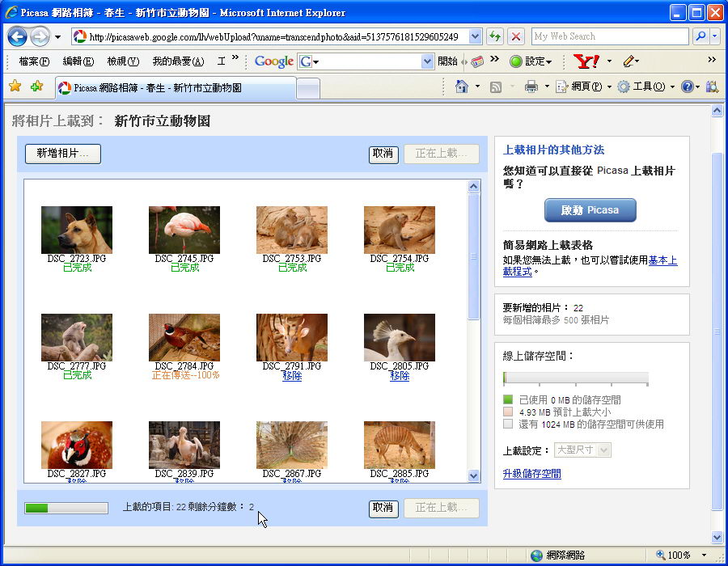Click the Add to Favorites star-plus icon
This screenshot has height=566, width=728.
[36, 86]
